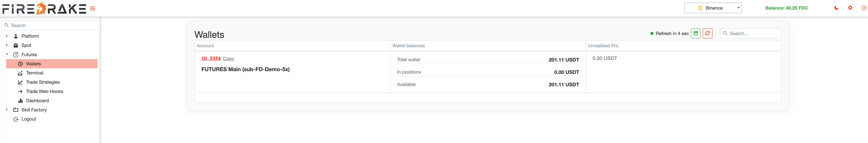Collapse the Futures section in sidebar
The height and width of the screenshot is (143, 868).
(6, 54)
